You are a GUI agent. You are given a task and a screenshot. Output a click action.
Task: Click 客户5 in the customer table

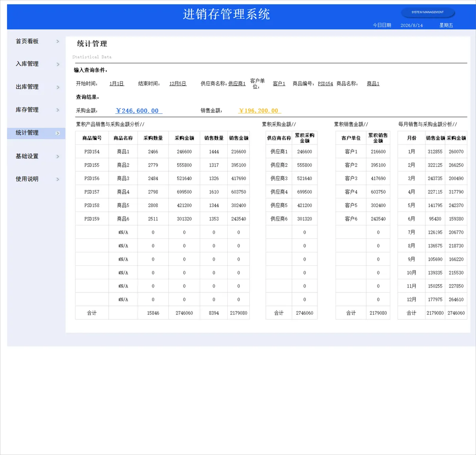click(x=351, y=205)
